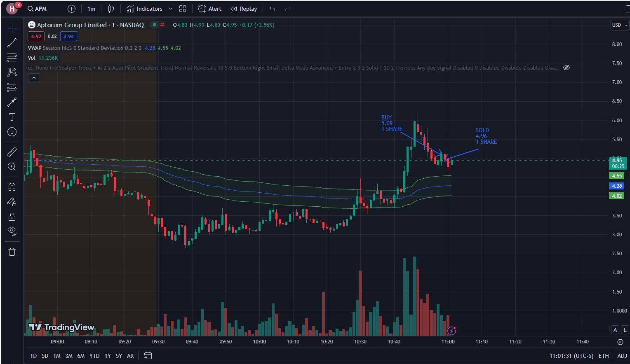Open the candlestick chart type selector
Image resolution: width=630 pixels, height=364 pixels.
point(111,9)
